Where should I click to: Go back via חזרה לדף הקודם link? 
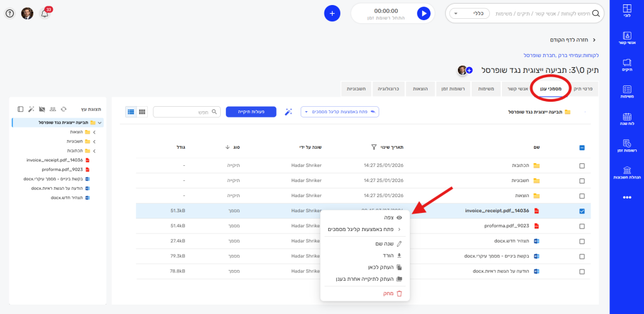pyautogui.click(x=573, y=40)
